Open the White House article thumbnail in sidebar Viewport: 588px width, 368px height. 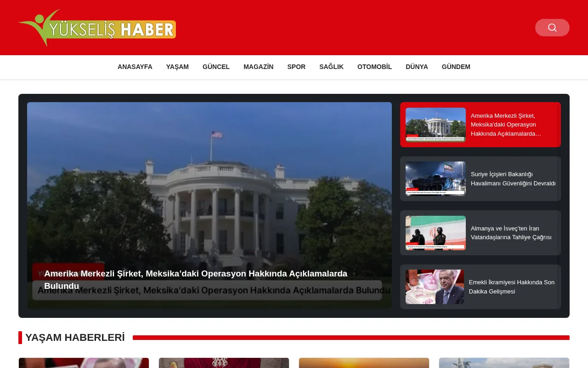[435, 125]
